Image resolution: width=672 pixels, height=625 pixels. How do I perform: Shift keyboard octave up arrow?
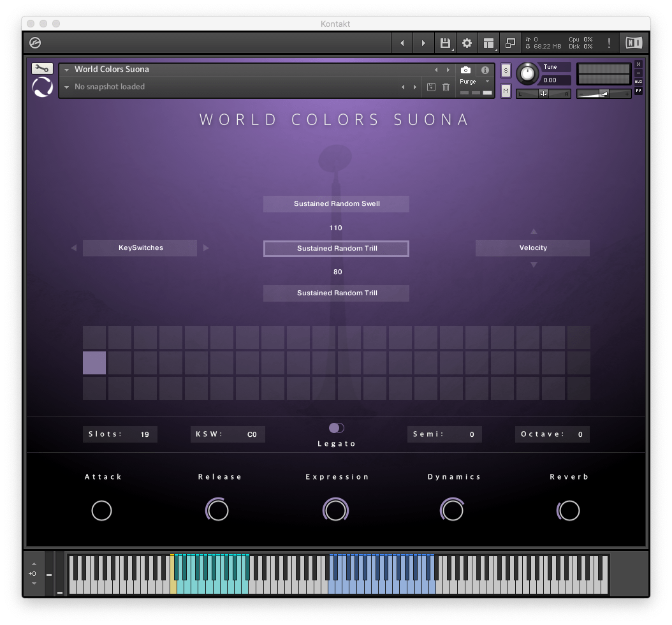pos(34,564)
